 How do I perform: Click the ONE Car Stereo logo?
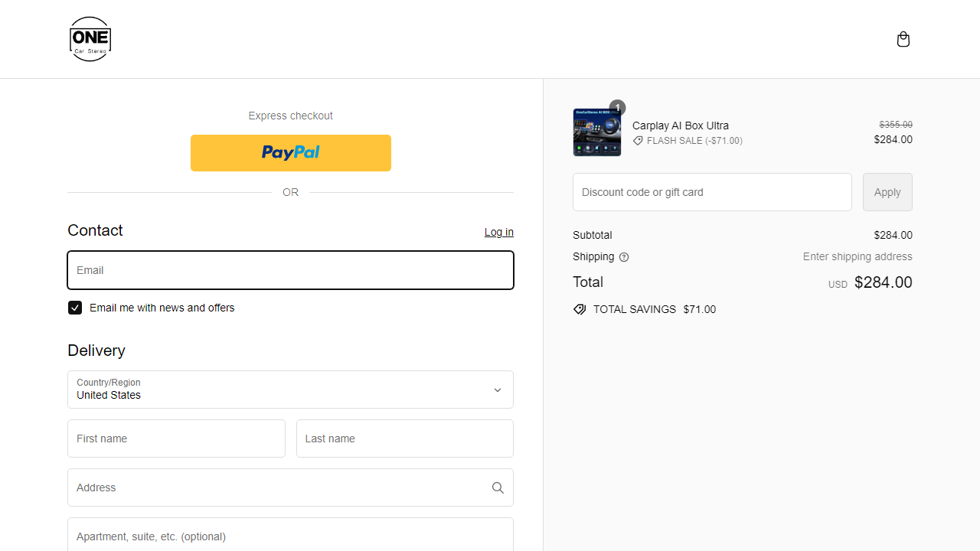(90, 39)
